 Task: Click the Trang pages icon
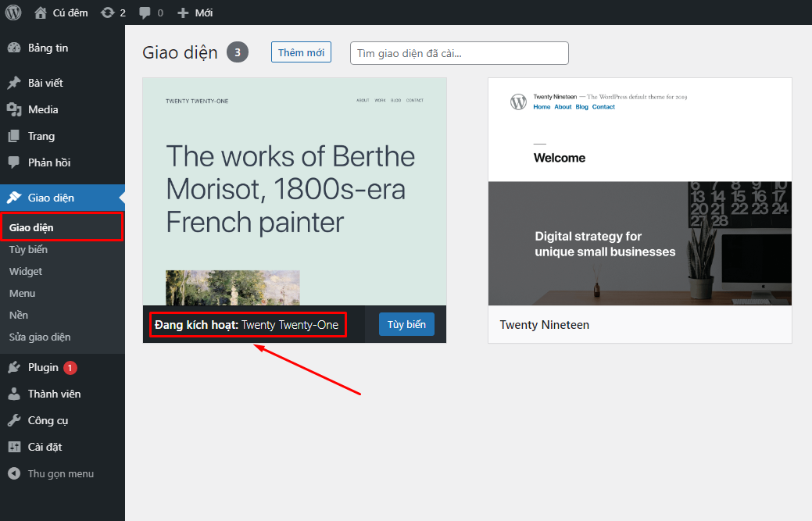click(14, 136)
